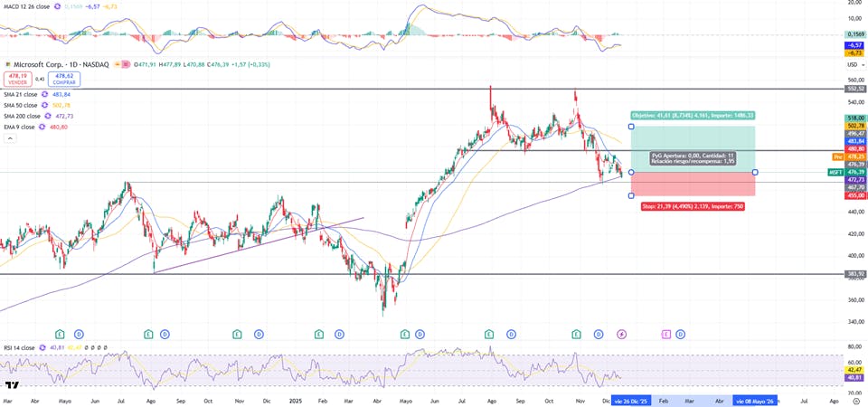The width and height of the screenshot is (868, 407).
Task: Click the refresh icon beside EMA 9 close
Action: click(41, 127)
